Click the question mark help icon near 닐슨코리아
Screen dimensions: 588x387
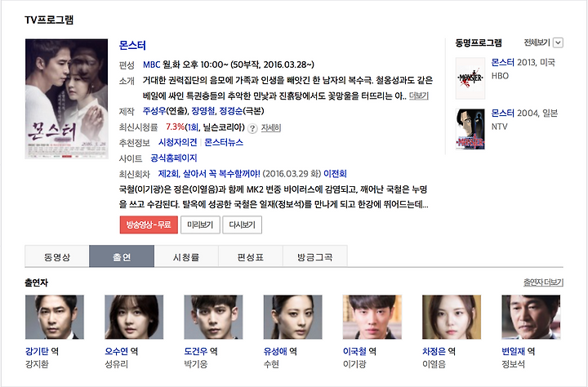tap(252, 128)
